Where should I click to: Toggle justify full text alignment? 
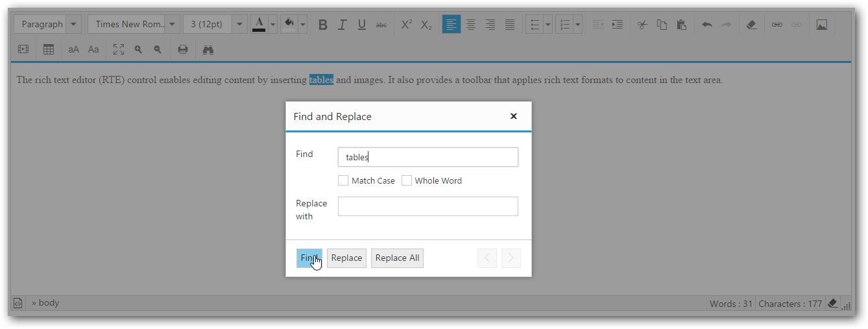510,25
